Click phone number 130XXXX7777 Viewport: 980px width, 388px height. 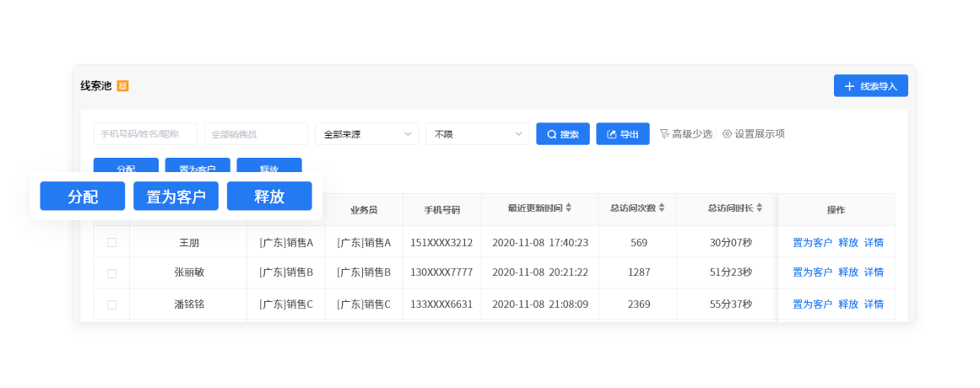441,272
